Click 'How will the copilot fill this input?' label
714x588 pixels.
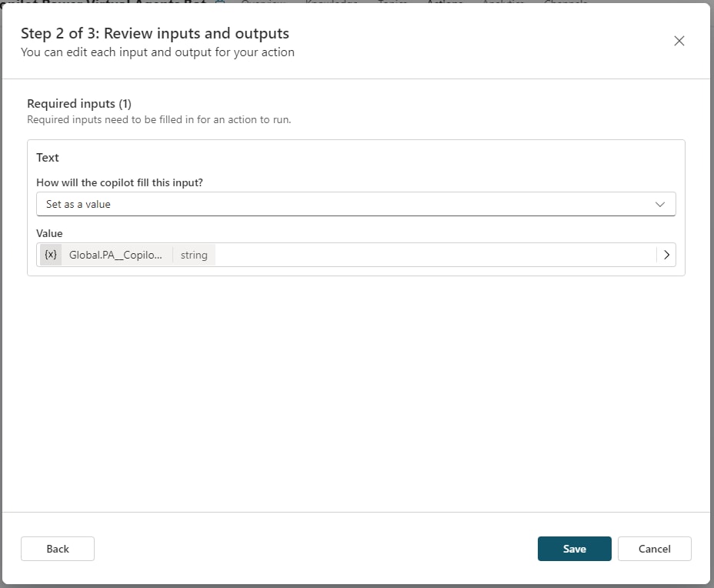pyautogui.click(x=119, y=182)
